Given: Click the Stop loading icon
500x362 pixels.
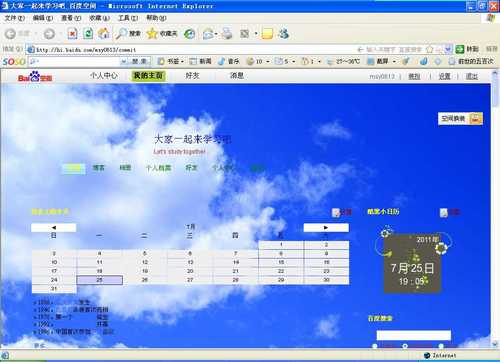Looking at the screenshot, I should tap(72, 33).
